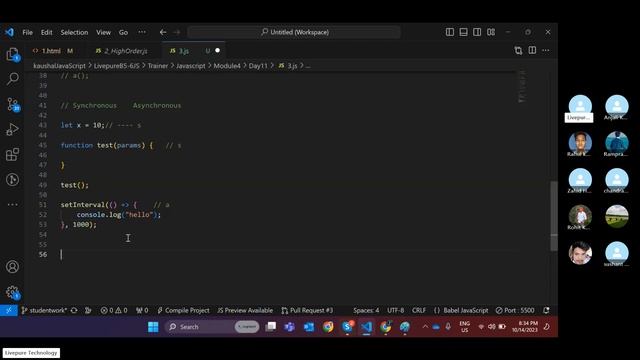Split the editor to the right
The height and width of the screenshot is (360, 640).
(x=532, y=50)
